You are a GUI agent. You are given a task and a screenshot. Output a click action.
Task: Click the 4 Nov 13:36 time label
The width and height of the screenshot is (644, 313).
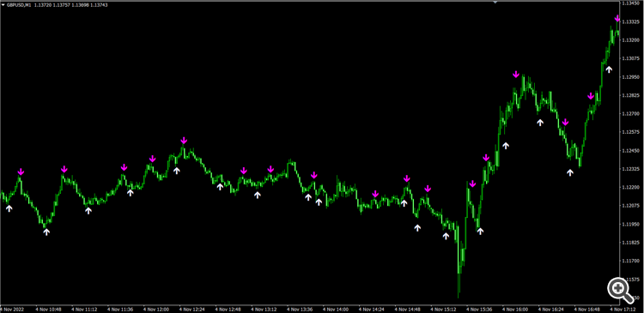[x=300, y=310]
